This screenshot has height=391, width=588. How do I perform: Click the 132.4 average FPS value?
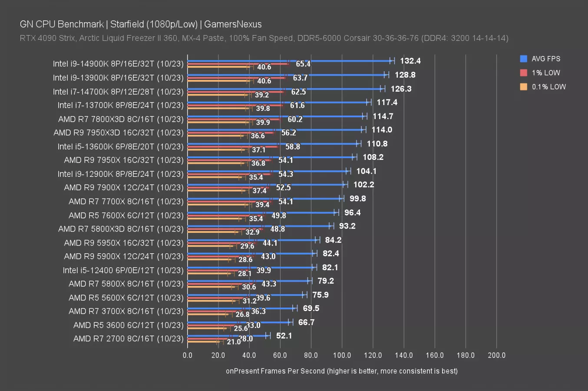point(410,61)
